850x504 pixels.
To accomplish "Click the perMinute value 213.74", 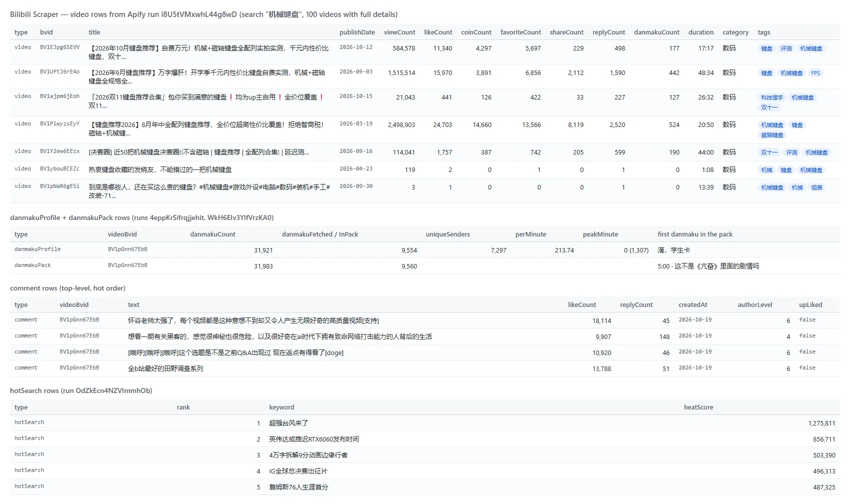I will tap(564, 250).
